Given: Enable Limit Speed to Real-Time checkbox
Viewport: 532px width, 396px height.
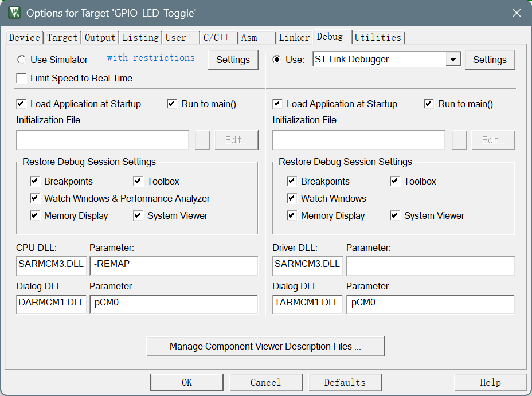Looking at the screenshot, I should click(21, 78).
